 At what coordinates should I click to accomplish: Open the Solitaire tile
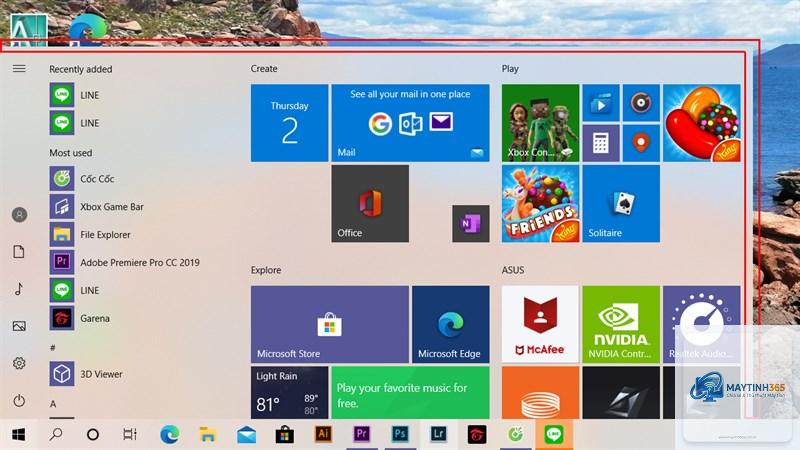[621, 204]
